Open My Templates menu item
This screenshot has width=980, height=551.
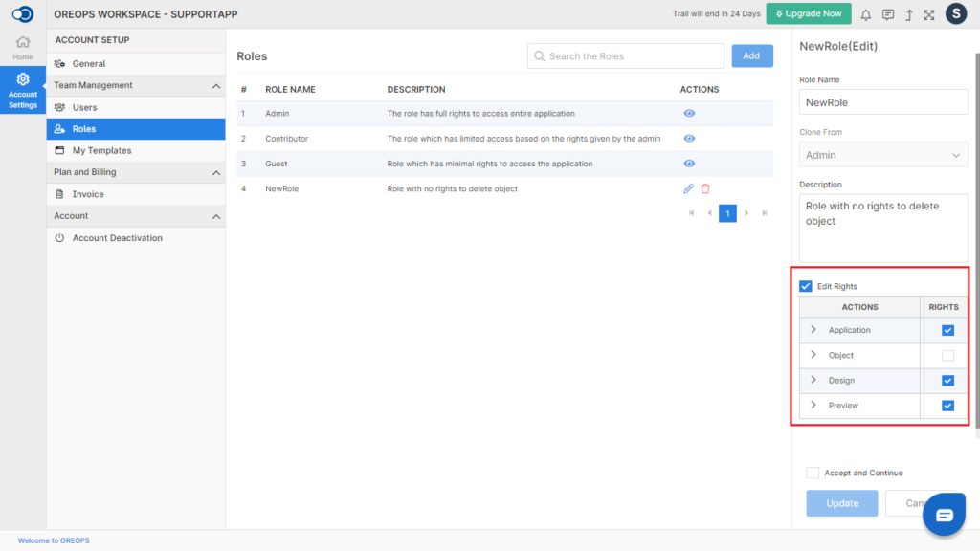136,150
